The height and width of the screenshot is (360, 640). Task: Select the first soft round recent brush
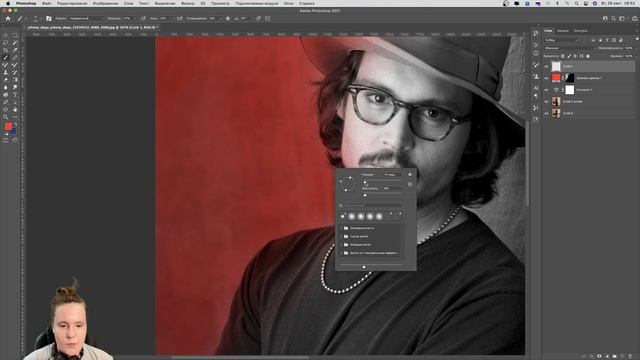(352, 216)
